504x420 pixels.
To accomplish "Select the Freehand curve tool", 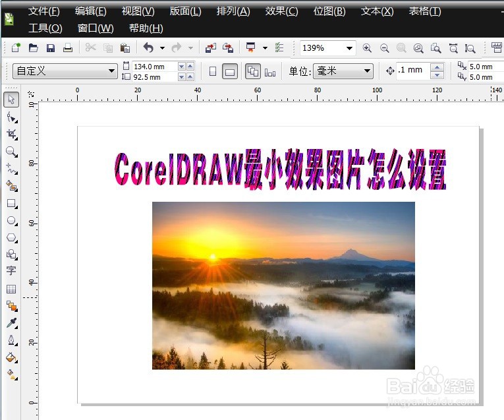I will pos(12,169).
